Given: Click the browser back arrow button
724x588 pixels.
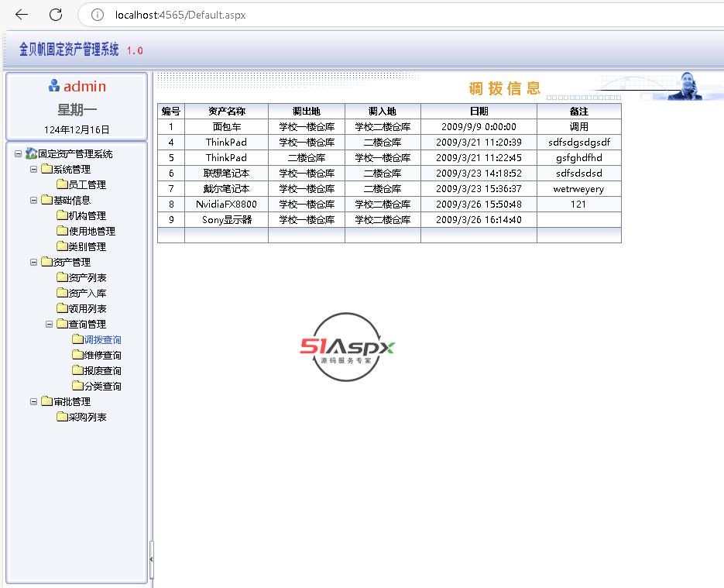Looking at the screenshot, I should 22,15.
